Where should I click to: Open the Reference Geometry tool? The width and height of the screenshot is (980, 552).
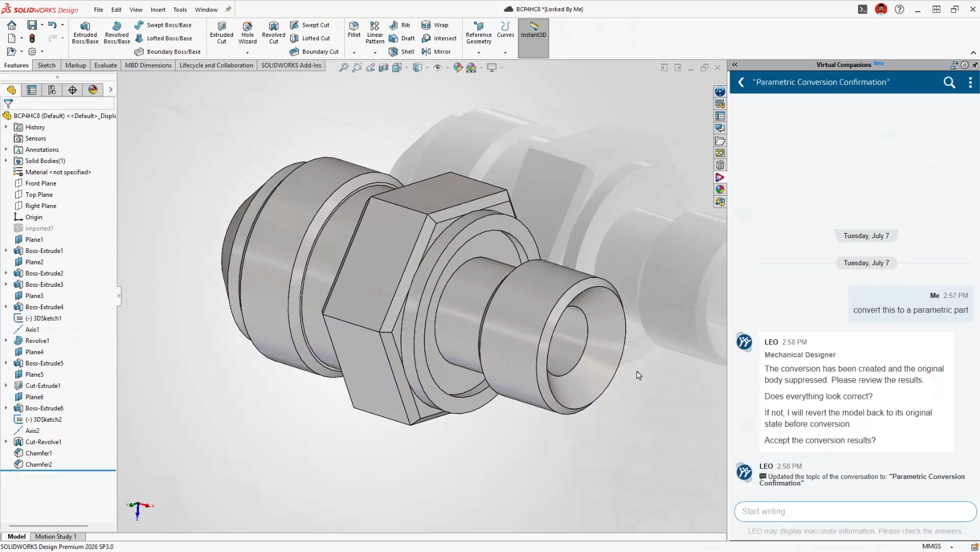pos(479,33)
